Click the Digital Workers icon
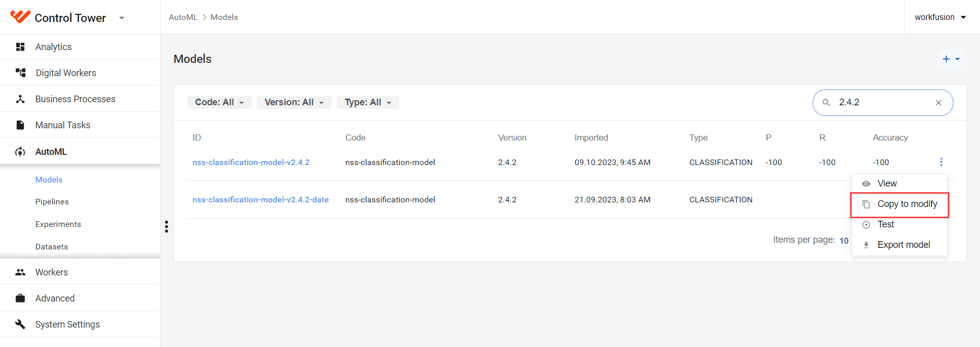 (x=20, y=73)
